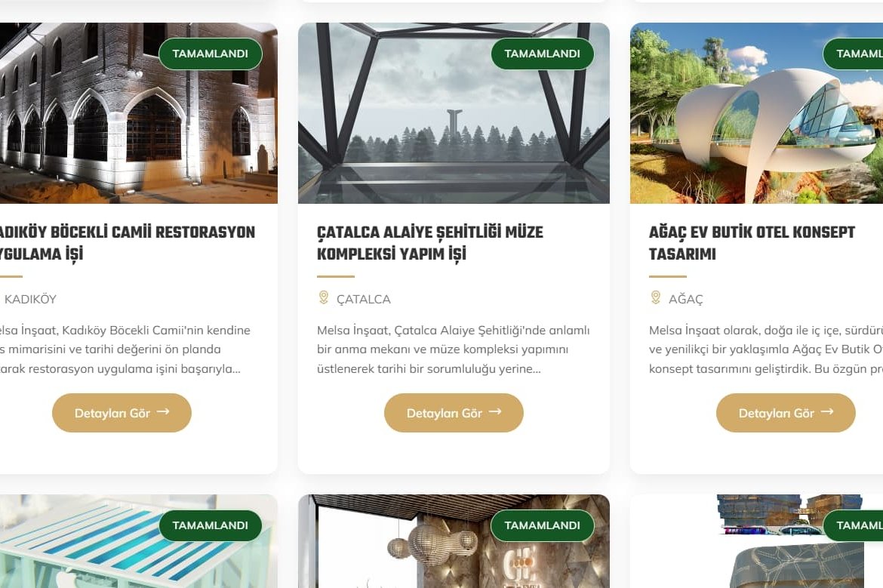Open details for Ağaç Ev Butik Otel project
Viewport: 883px width, 588px height.
tap(786, 413)
